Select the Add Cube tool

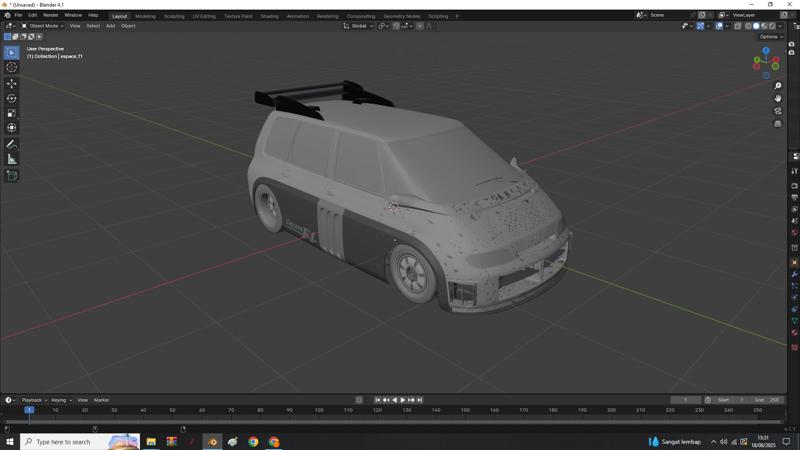point(11,176)
